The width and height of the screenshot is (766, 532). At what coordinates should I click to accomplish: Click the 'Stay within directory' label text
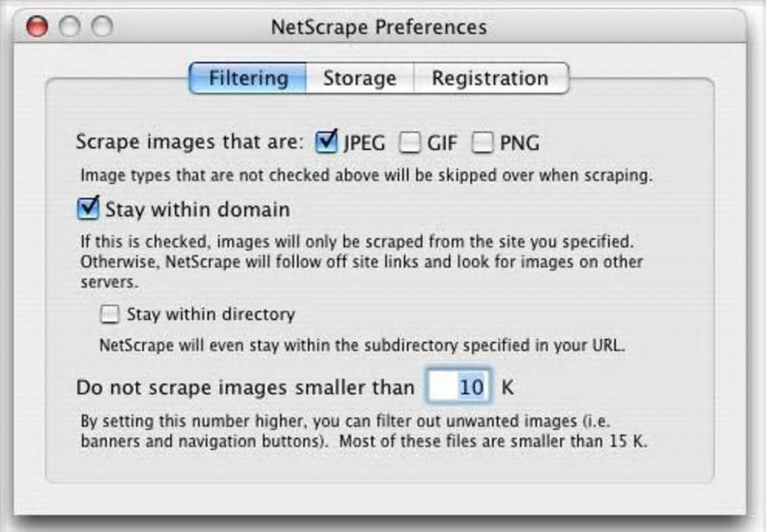pos(210,314)
